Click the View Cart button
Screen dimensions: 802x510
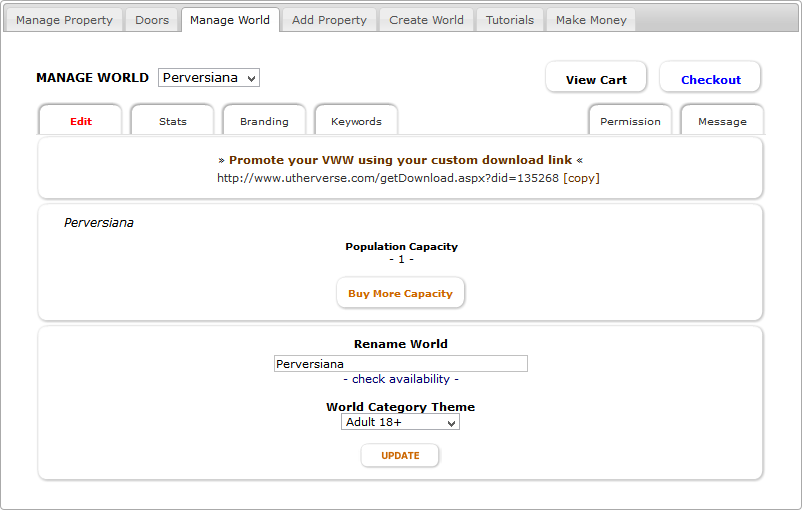(596, 80)
